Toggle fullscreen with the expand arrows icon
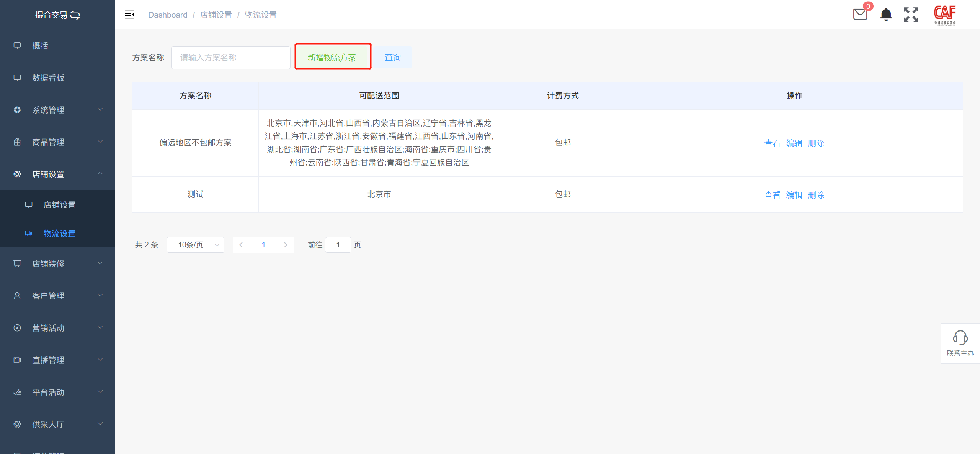This screenshot has width=980, height=454. click(911, 15)
